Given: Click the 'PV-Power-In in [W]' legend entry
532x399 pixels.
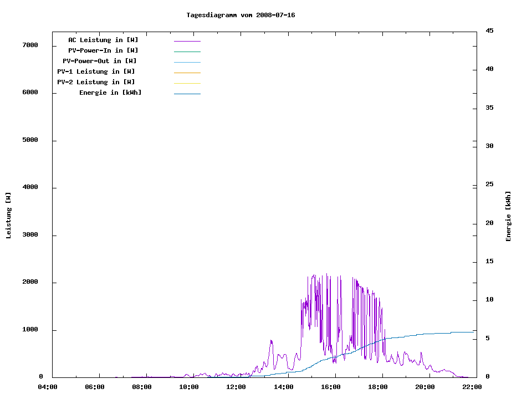Looking at the screenshot, I should coord(107,50).
